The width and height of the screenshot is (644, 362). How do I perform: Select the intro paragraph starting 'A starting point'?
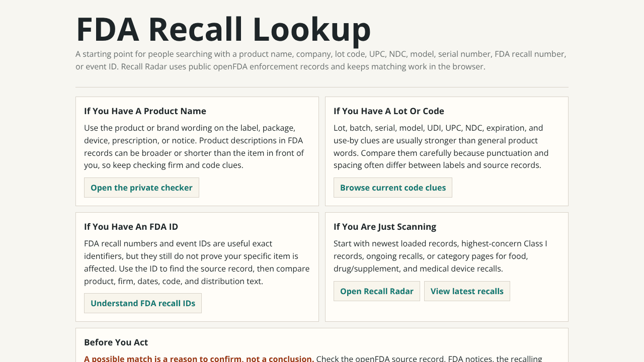[x=321, y=60]
